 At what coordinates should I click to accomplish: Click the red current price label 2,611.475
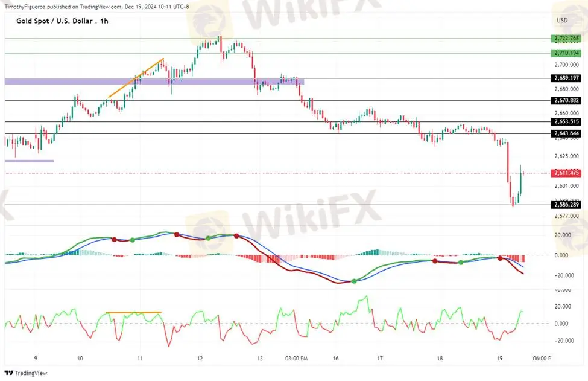tap(566, 173)
